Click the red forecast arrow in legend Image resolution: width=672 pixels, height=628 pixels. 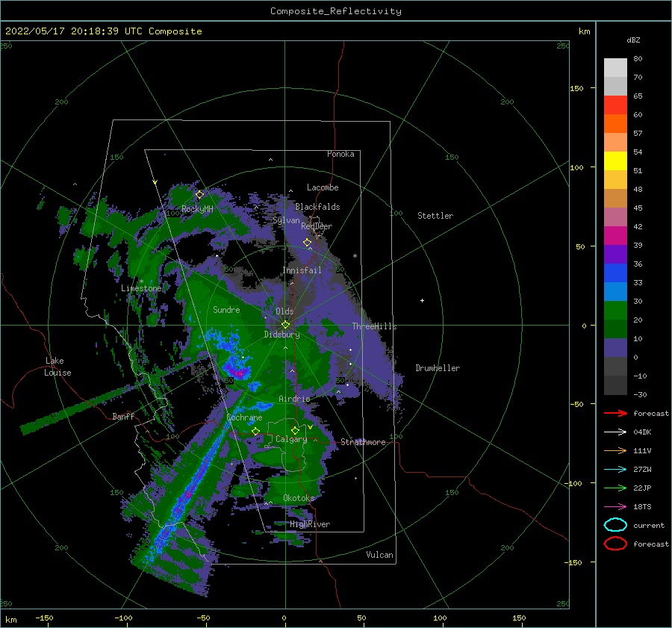(615, 413)
